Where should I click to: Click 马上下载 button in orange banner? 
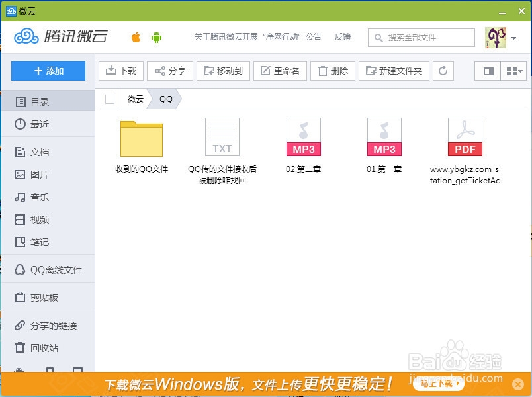(438, 383)
